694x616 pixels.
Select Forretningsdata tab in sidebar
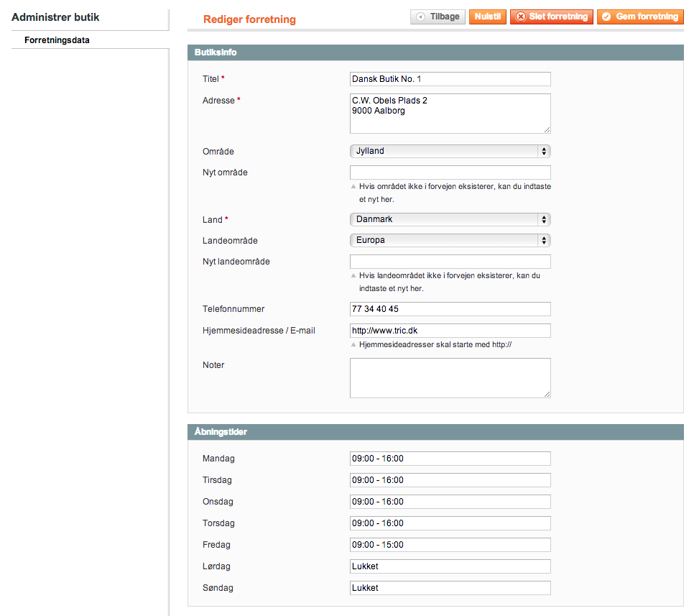tap(57, 40)
